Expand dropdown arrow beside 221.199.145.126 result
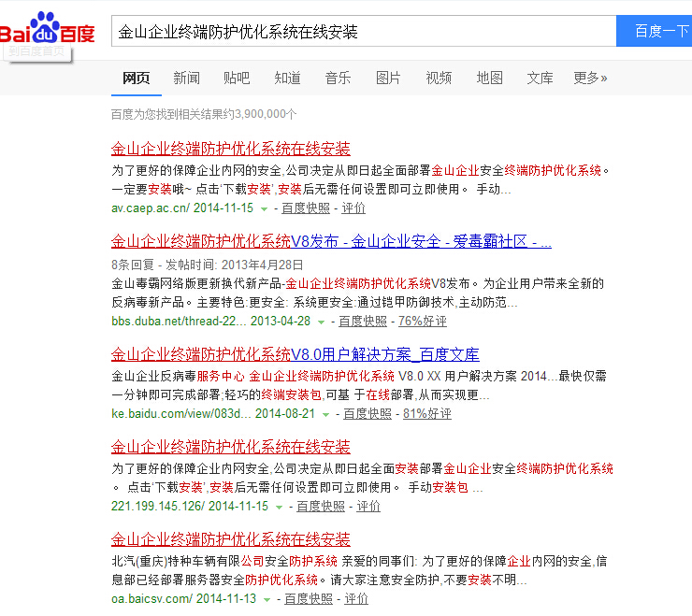Viewport: 692px width, 616px height. [279, 508]
